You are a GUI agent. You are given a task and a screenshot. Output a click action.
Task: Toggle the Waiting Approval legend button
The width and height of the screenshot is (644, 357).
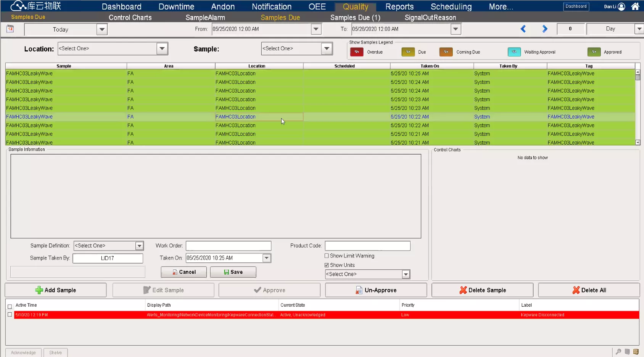514,52
